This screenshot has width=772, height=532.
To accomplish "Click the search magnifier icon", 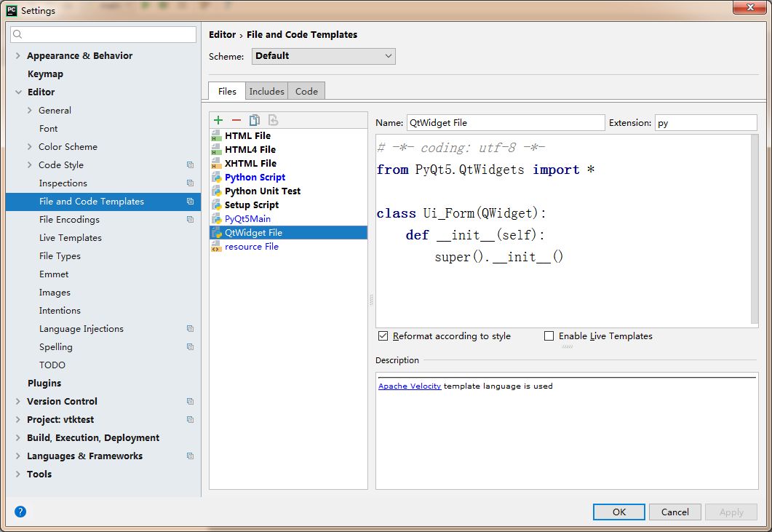I will (17, 34).
